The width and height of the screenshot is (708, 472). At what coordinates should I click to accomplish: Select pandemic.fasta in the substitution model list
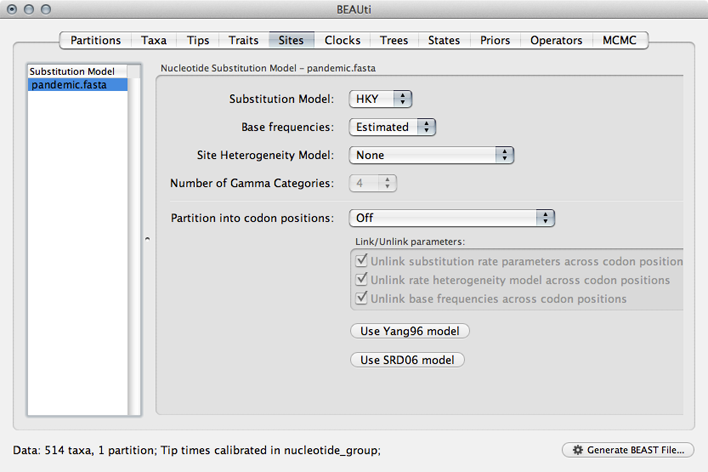(x=78, y=85)
